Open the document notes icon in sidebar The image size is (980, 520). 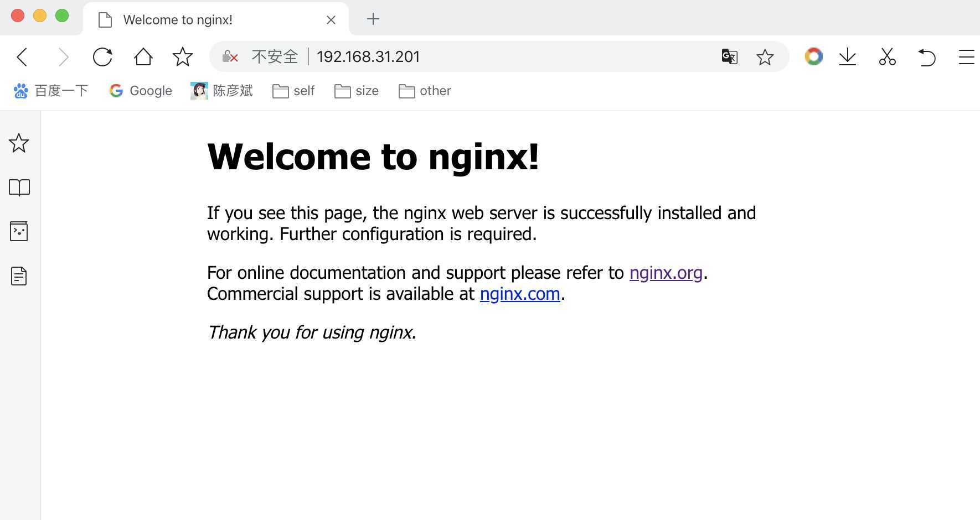[x=19, y=275]
